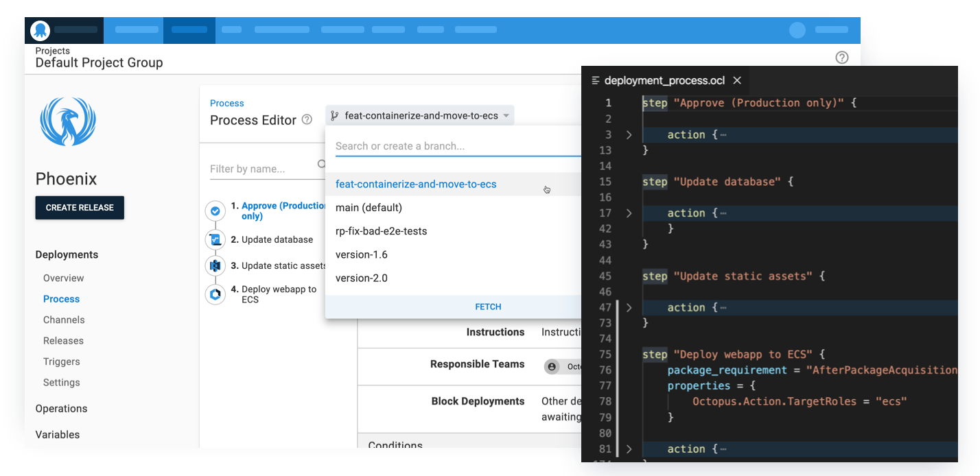Click the Update database step icon
Screen dimensions: 980x476
(x=215, y=239)
